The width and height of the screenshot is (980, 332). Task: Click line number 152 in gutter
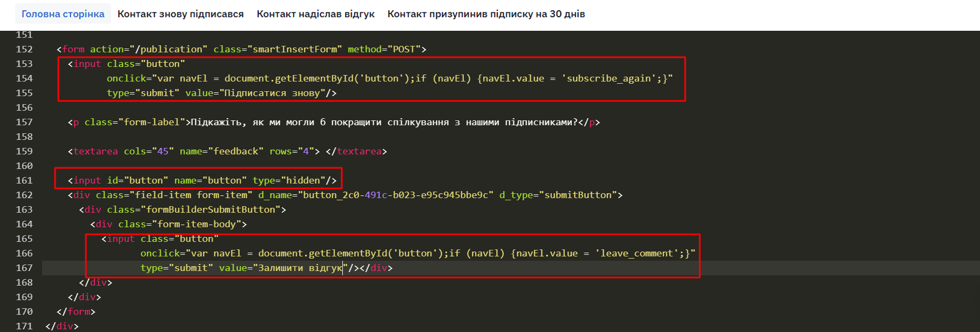24,49
